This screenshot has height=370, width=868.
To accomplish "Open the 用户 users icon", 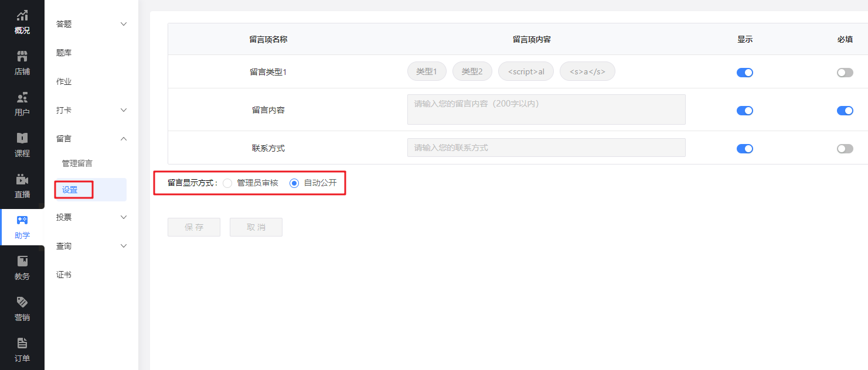I will 22,98.
